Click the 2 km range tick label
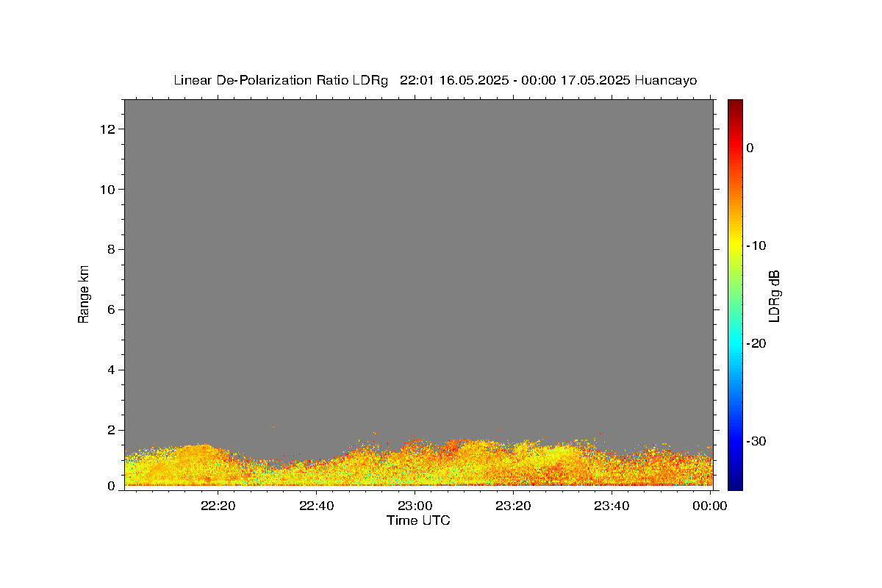This screenshot has height=588, width=882. coord(112,430)
